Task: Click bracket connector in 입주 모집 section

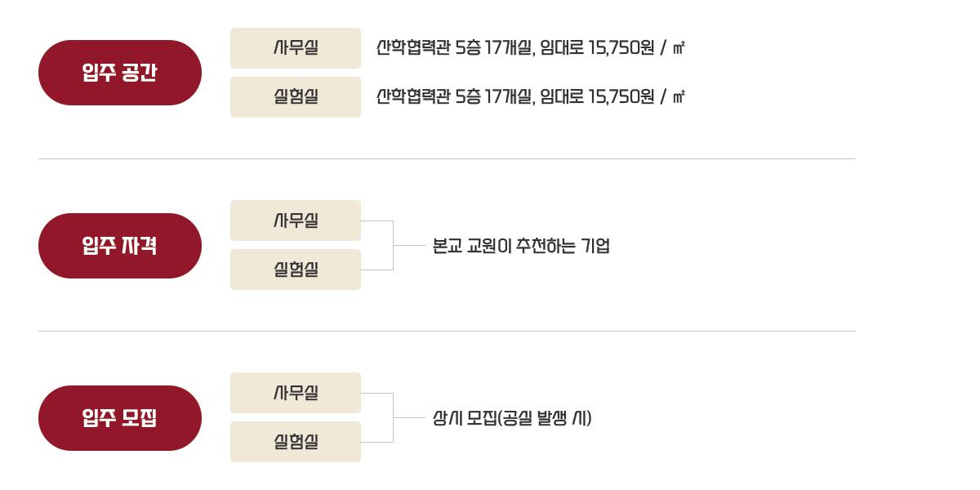Action: point(393,417)
